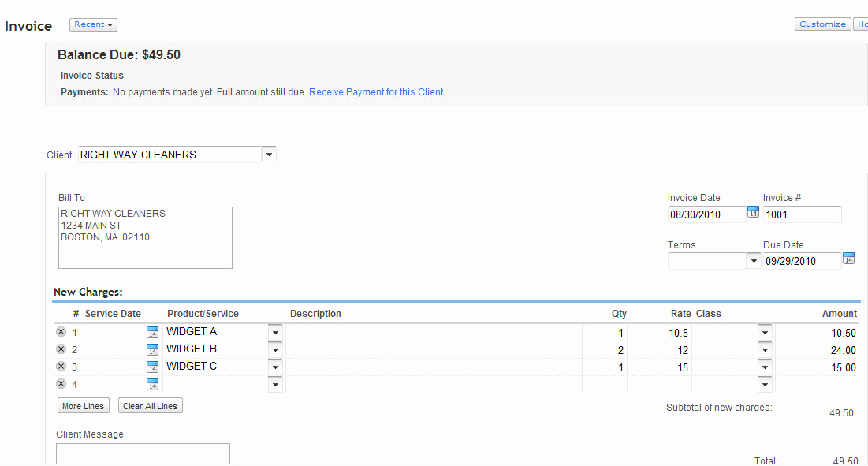
Task: Expand WIDGET B product dropdown
Action: click(x=275, y=350)
